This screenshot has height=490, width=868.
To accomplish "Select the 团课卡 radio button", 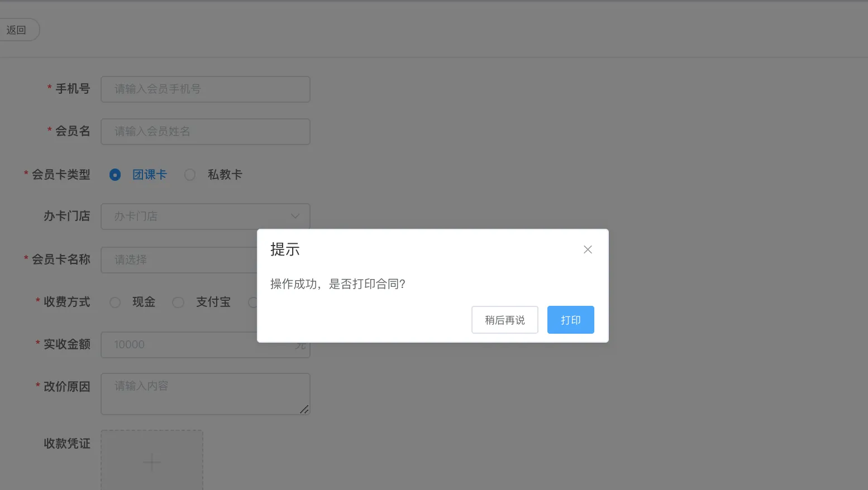I will [115, 175].
